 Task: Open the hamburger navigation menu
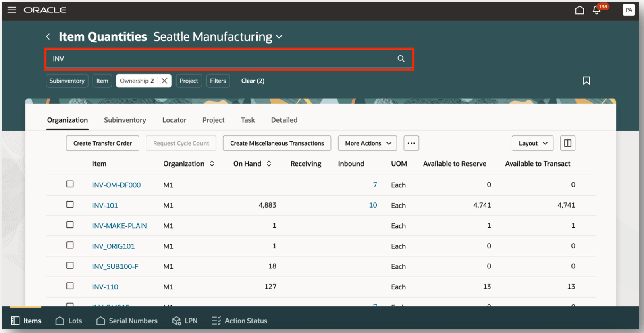pyautogui.click(x=12, y=10)
